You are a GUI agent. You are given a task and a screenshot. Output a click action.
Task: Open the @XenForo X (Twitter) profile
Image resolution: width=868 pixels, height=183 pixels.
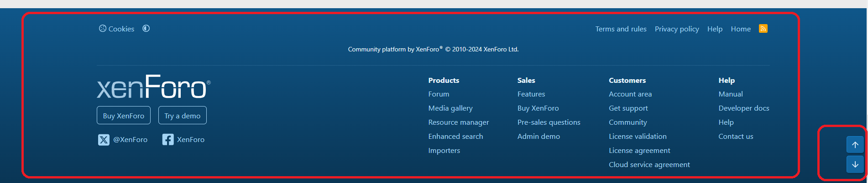[123, 140]
